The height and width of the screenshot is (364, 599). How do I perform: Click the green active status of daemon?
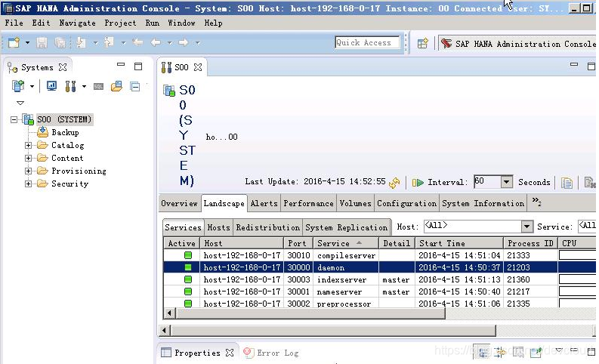click(188, 267)
